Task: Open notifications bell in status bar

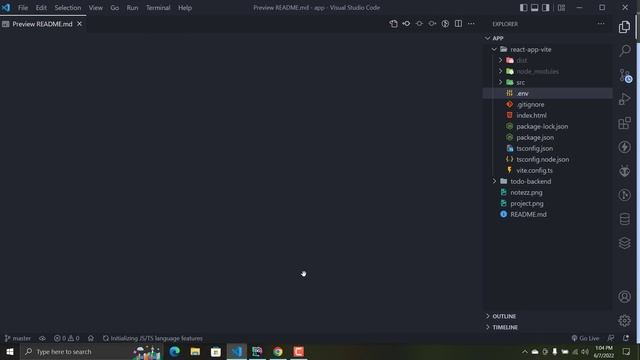Action: click(626, 338)
